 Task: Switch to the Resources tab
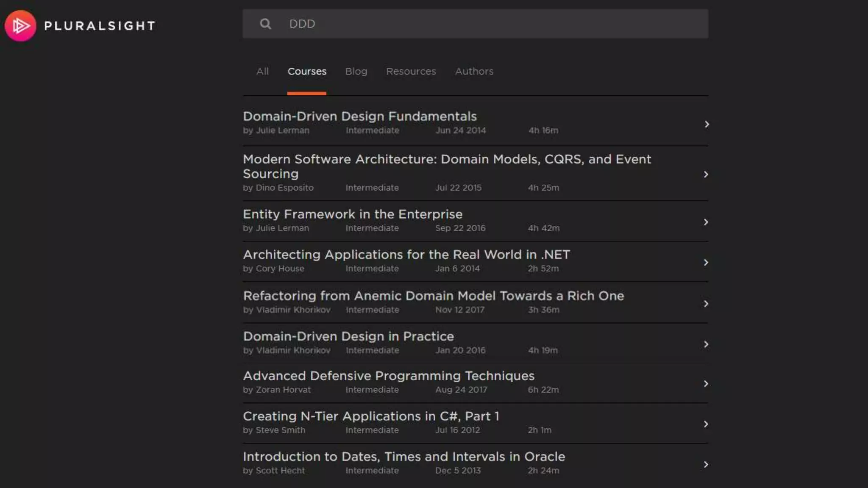(x=411, y=71)
